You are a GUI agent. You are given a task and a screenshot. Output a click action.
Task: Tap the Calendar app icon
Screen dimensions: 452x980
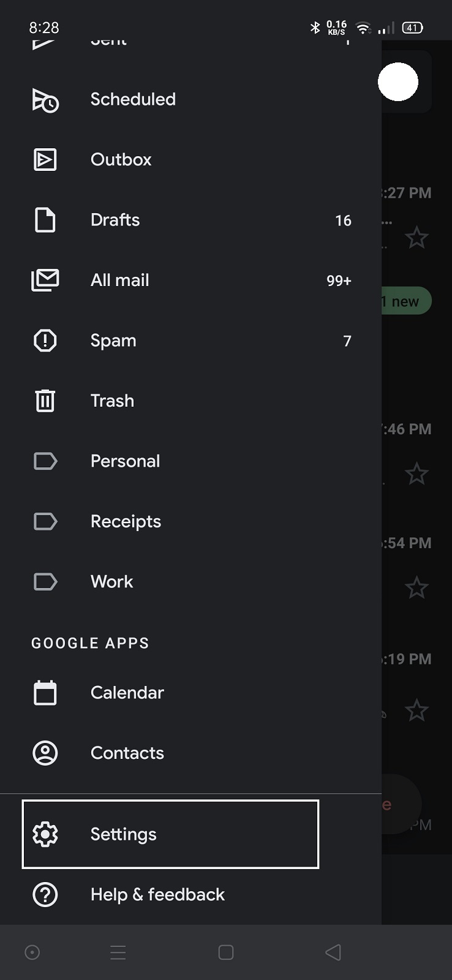click(x=45, y=693)
